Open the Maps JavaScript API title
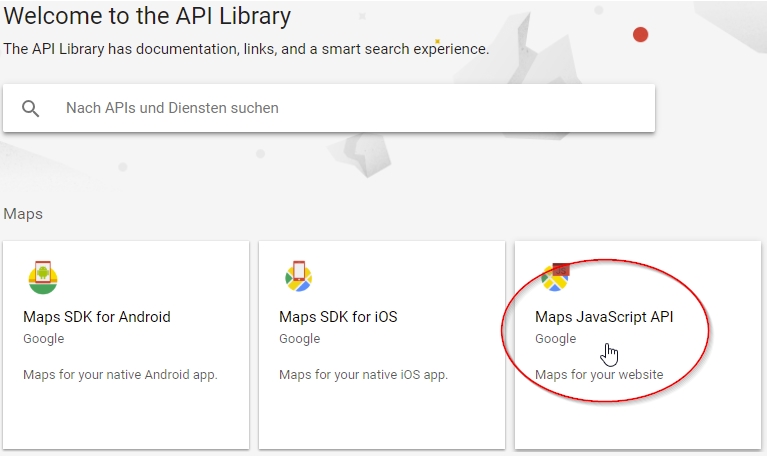This screenshot has width=767, height=456. (x=604, y=317)
